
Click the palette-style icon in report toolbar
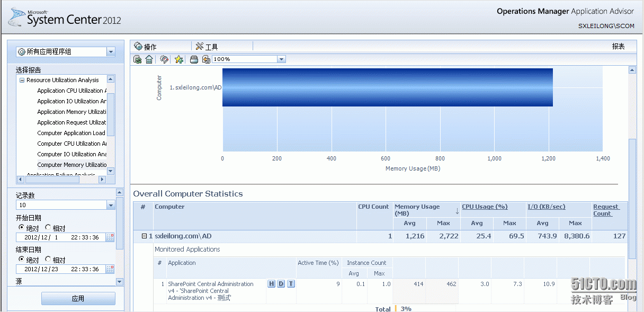click(164, 59)
